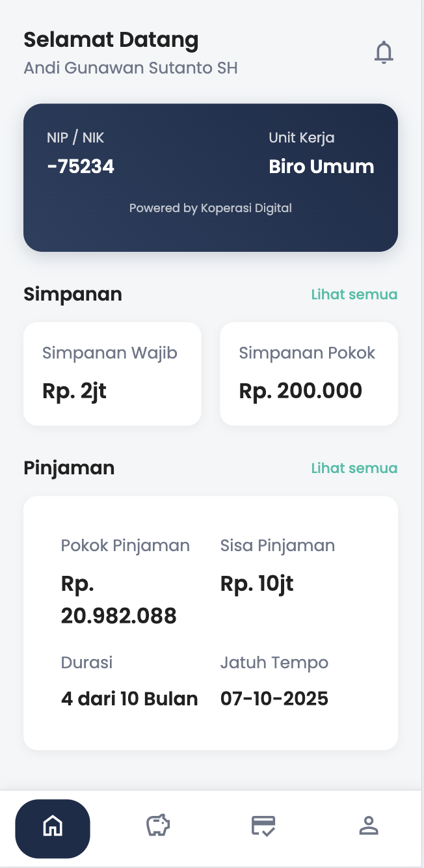Open the profile person icon
This screenshot has width=424, height=868.
(x=368, y=826)
